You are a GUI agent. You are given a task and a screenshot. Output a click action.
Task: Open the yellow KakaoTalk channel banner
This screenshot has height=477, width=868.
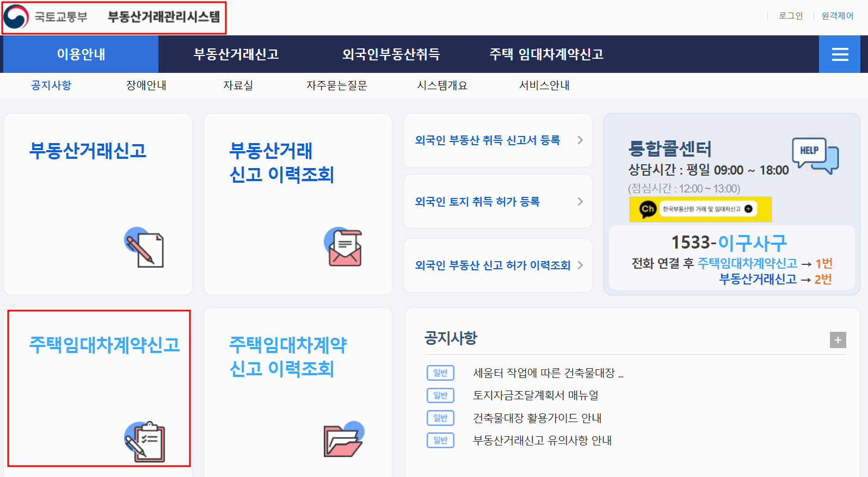700,209
